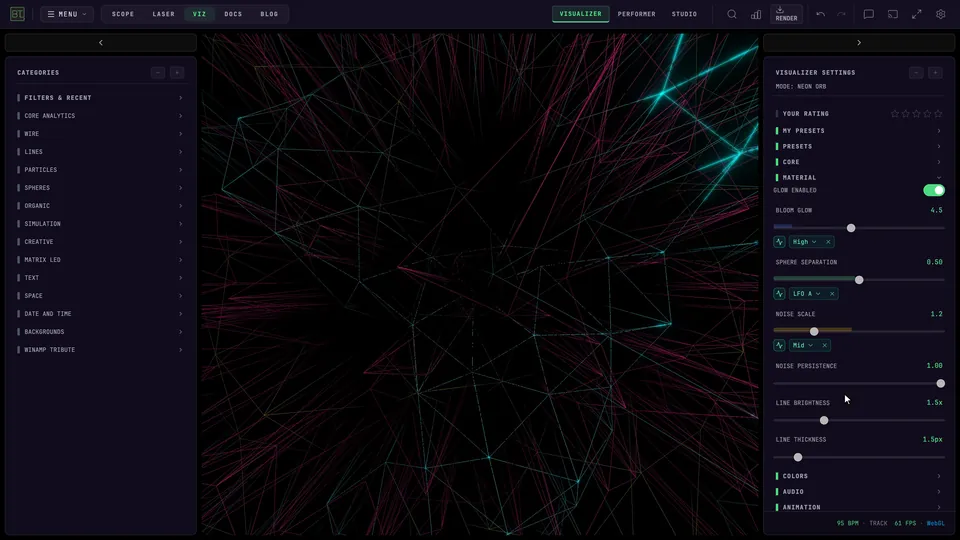Expand the Colors section
960x540 pixels.
pos(858,476)
